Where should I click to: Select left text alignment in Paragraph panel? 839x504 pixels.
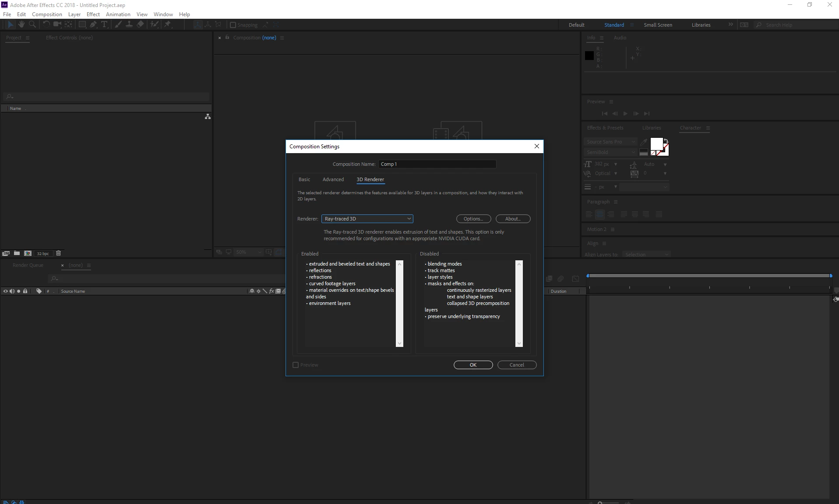coord(589,214)
